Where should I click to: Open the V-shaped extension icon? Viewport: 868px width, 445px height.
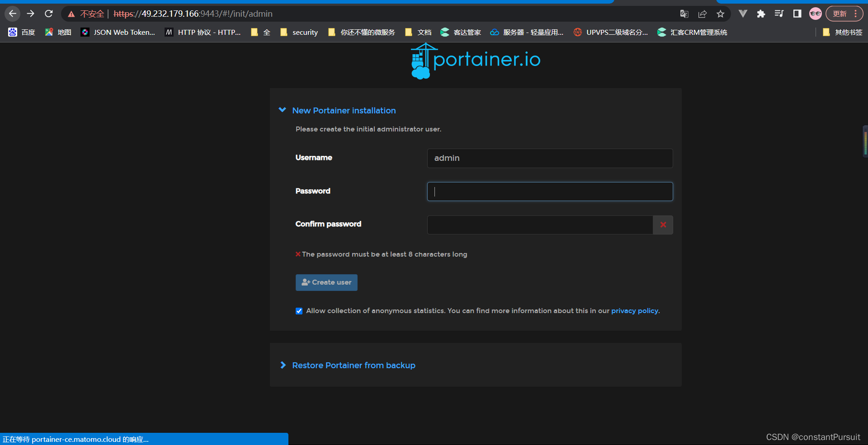click(743, 14)
